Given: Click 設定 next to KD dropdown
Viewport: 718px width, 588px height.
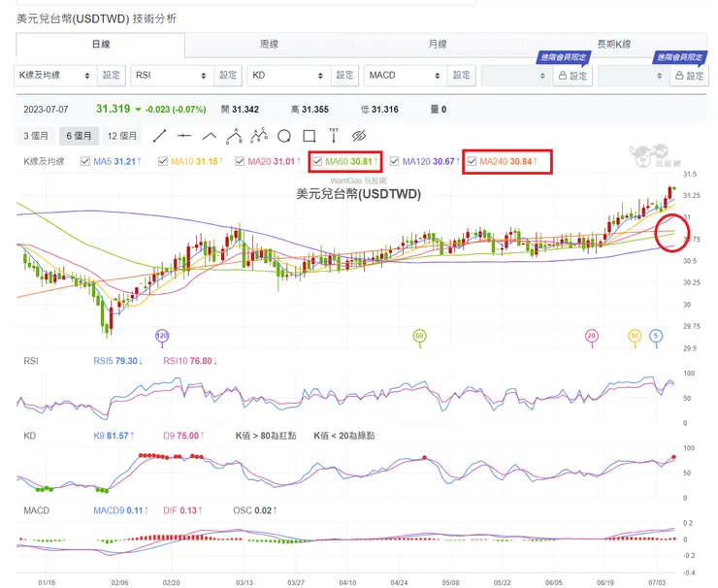Looking at the screenshot, I should click(x=344, y=75).
